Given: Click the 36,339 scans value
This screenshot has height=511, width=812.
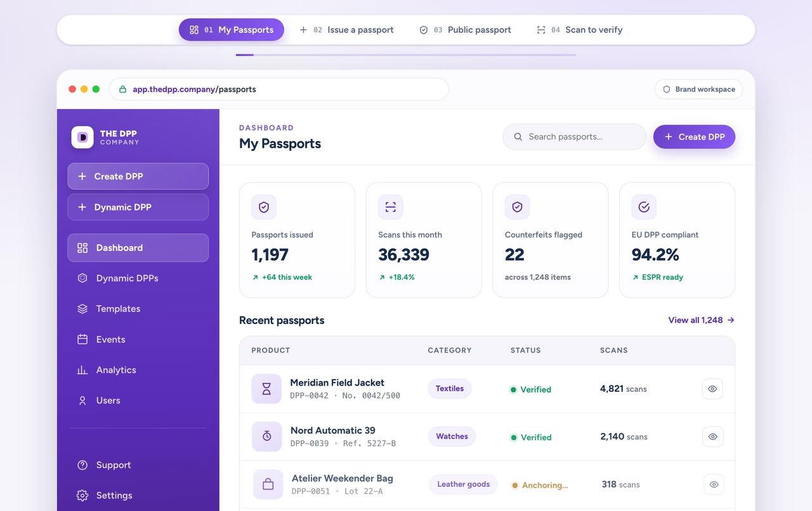Looking at the screenshot, I should pyautogui.click(x=404, y=255).
